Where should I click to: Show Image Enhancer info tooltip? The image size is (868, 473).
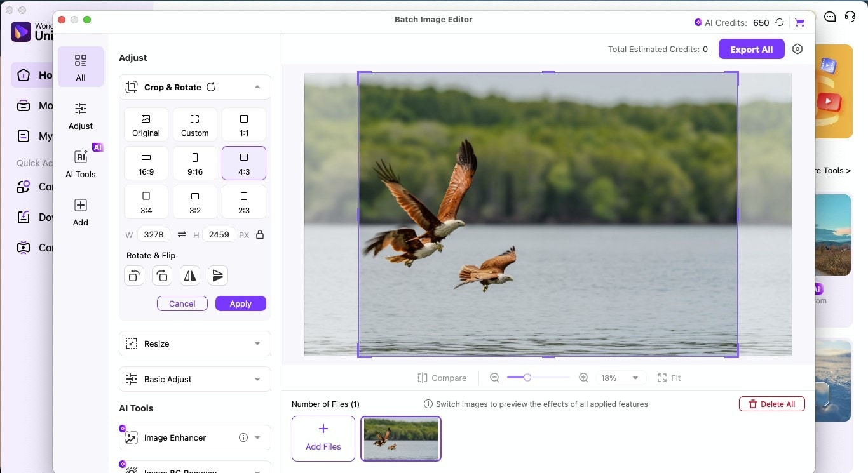(243, 437)
